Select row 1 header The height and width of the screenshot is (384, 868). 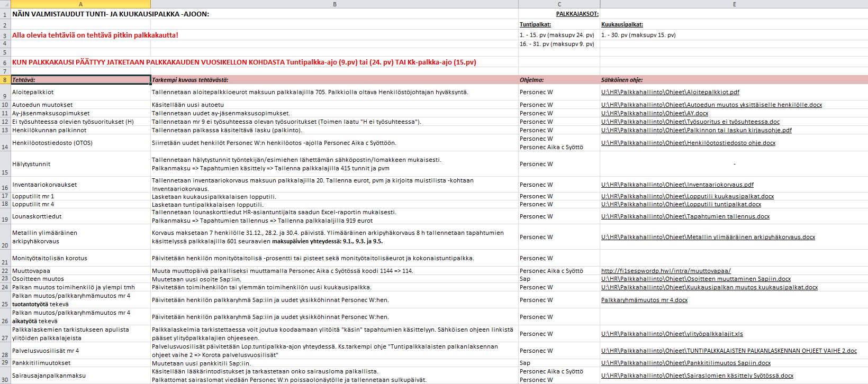pyautogui.click(x=5, y=14)
